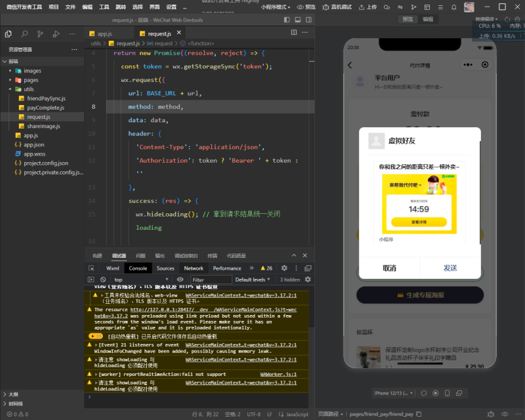Split the editor with the split icon
Viewport: 525px width, 420px height.
(294, 33)
